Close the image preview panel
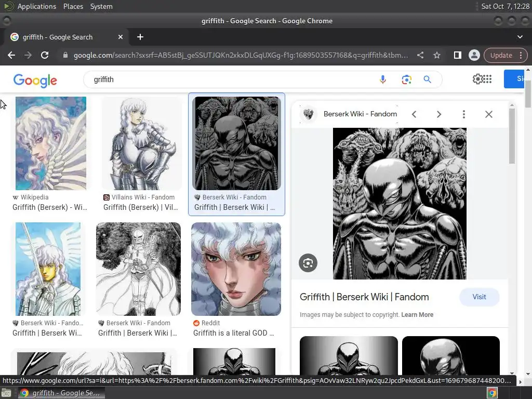 488,114
